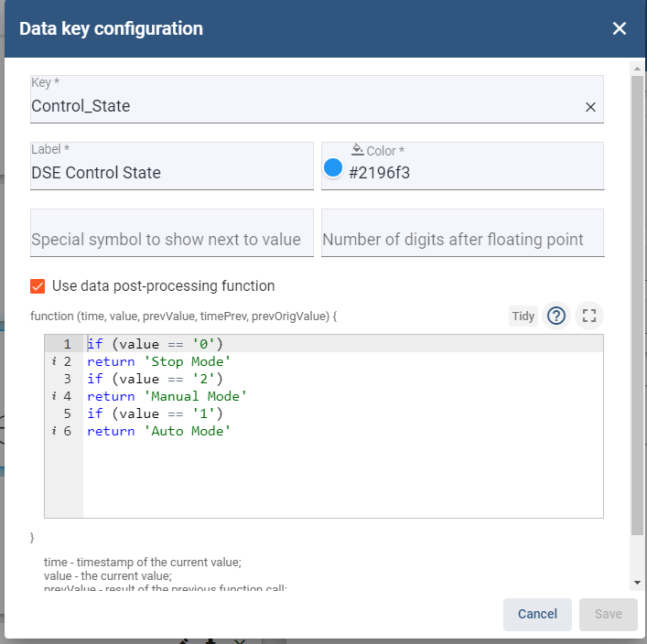Click the special symbol input field
This screenshot has width=647, height=644.
172,233
